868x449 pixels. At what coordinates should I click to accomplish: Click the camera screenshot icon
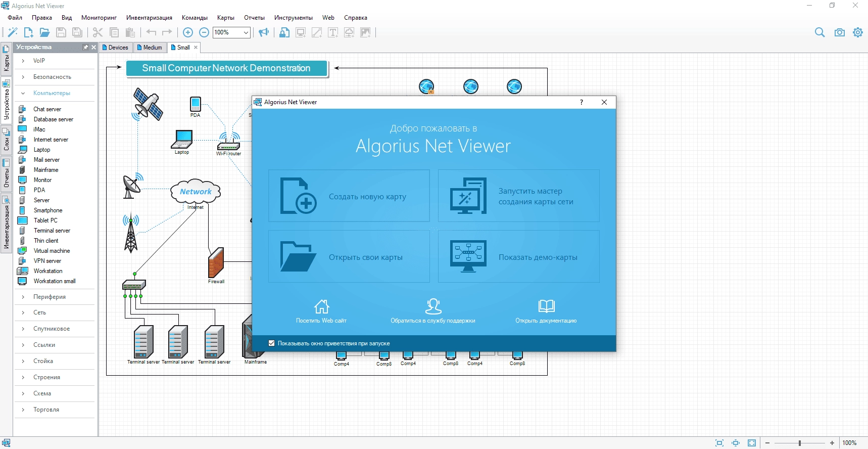840,32
